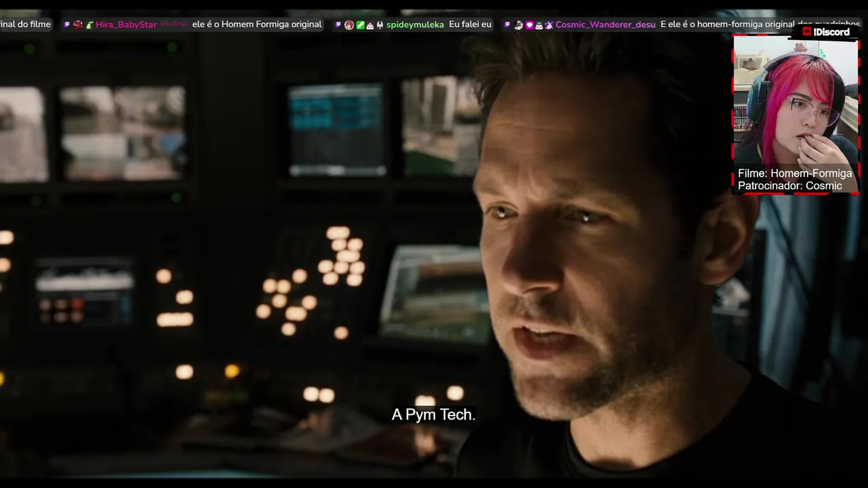Click the 'A Pym Tech.' subtitle
Image resolution: width=868 pixels, height=488 pixels.
coord(433,415)
